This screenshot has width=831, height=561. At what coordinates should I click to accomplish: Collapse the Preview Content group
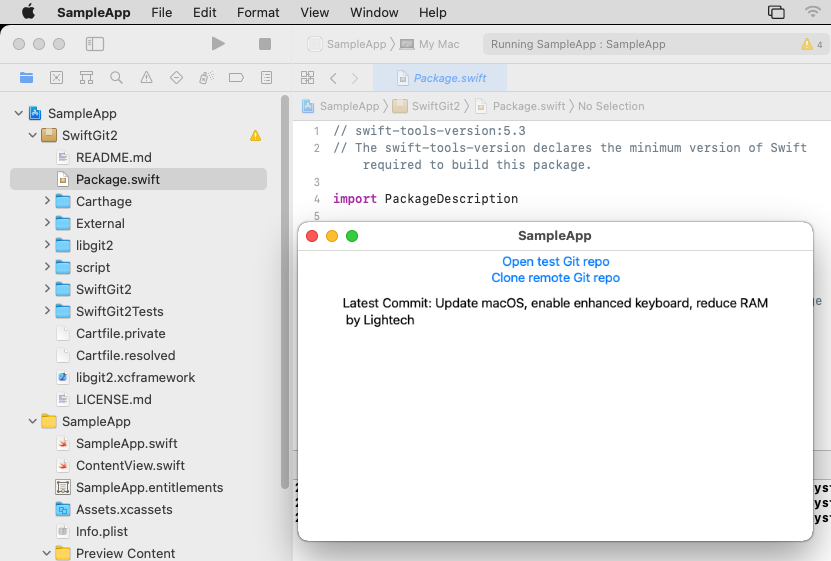pyautogui.click(x=47, y=553)
